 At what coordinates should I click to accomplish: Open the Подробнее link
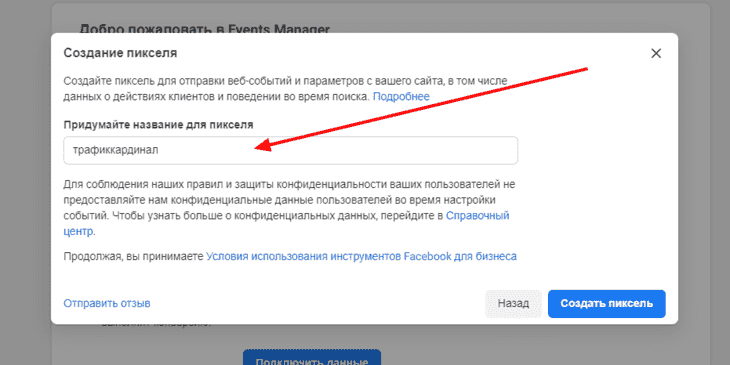(x=401, y=96)
